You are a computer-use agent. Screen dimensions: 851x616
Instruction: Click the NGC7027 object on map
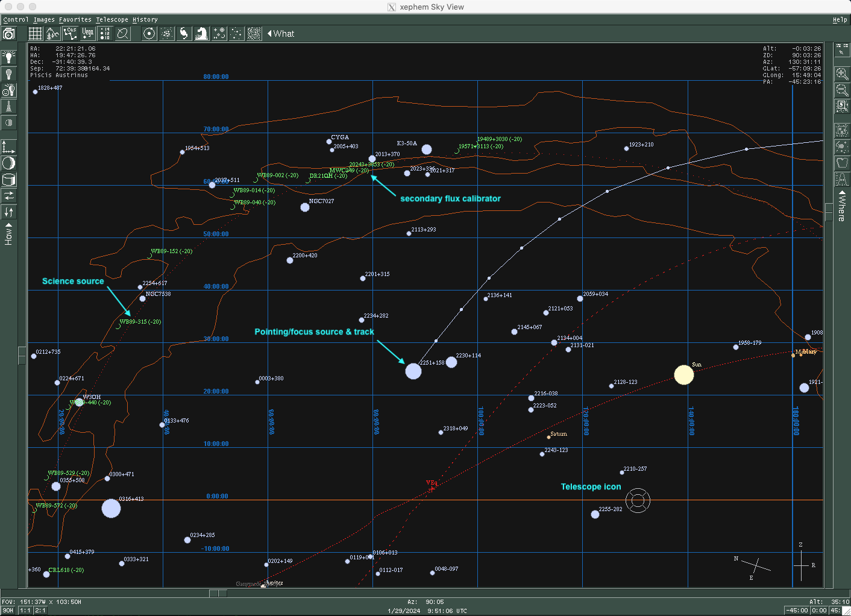tap(305, 207)
